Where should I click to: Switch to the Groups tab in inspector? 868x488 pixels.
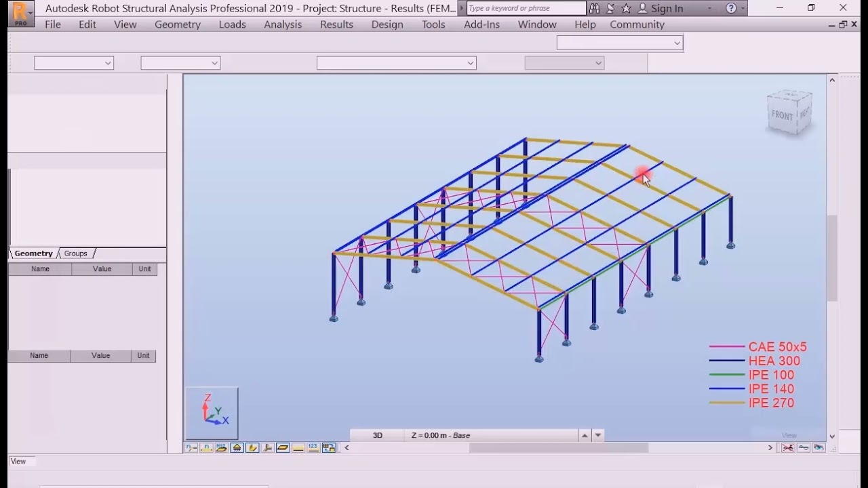tap(76, 253)
